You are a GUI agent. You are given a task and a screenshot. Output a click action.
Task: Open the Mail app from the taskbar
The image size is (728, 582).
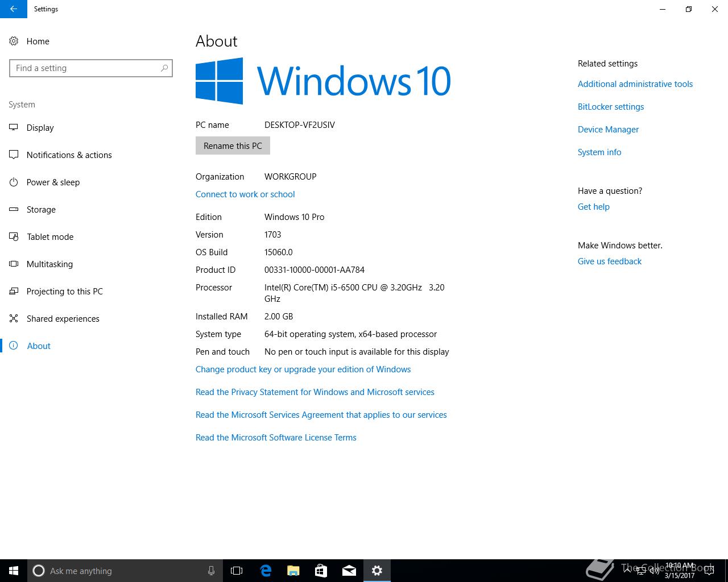[349, 571]
